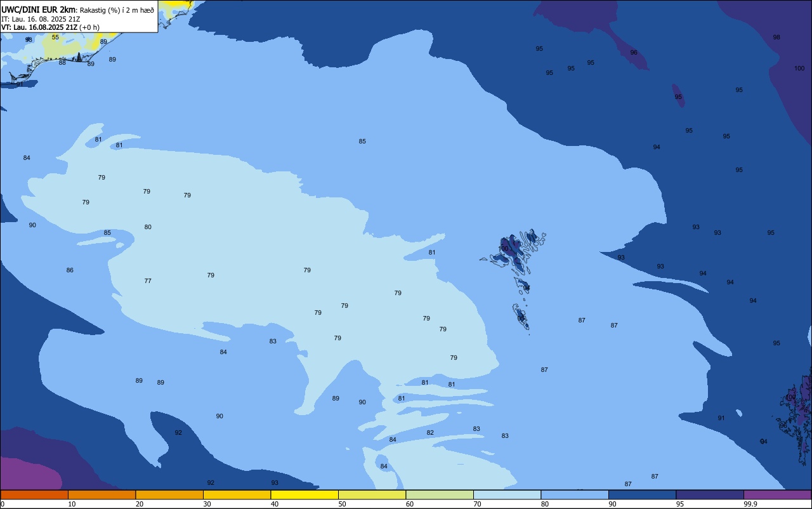Click the '30' legend tick label

(207, 504)
